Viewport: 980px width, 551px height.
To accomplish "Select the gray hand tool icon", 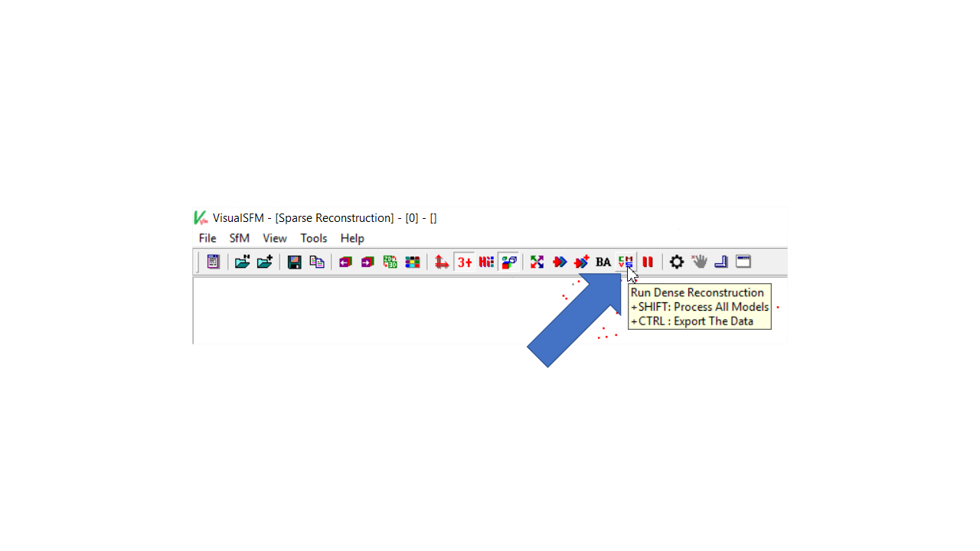I will (x=699, y=262).
